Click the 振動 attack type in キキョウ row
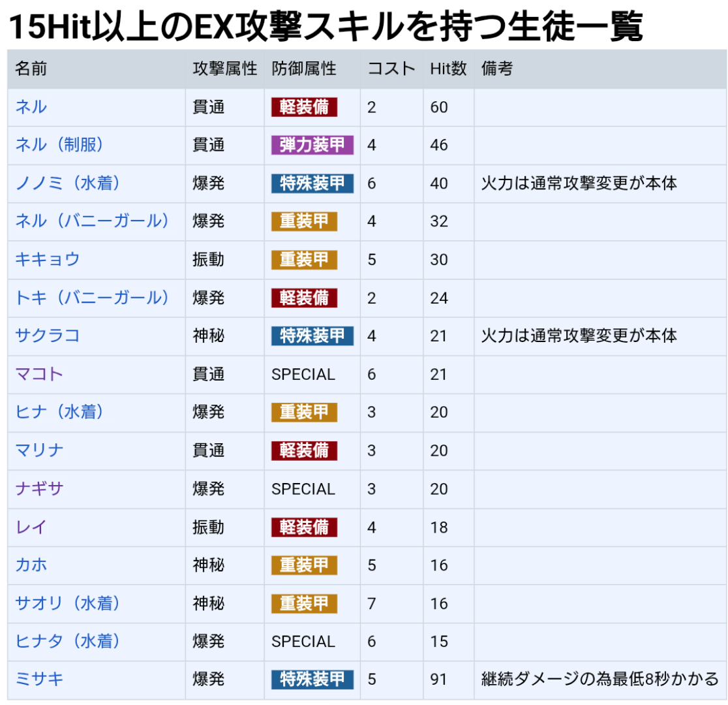This screenshot has width=728, height=705. 209,259
